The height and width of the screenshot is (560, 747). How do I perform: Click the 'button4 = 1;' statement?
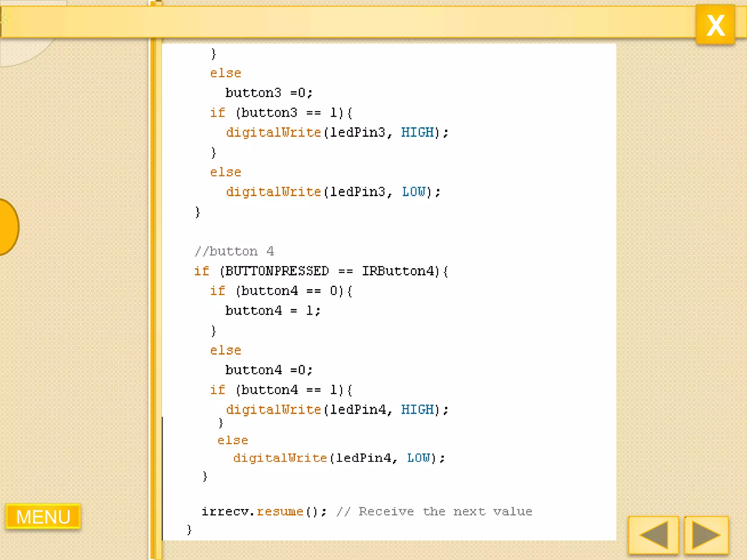tap(272, 311)
